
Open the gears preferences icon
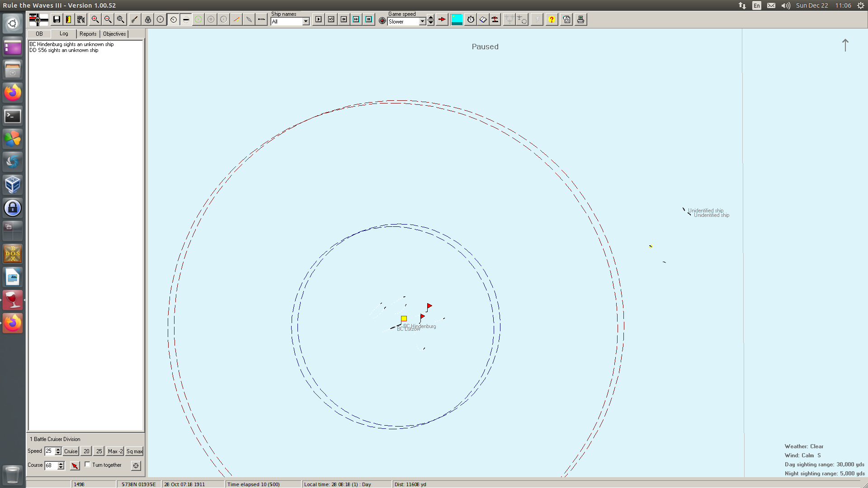click(81, 19)
